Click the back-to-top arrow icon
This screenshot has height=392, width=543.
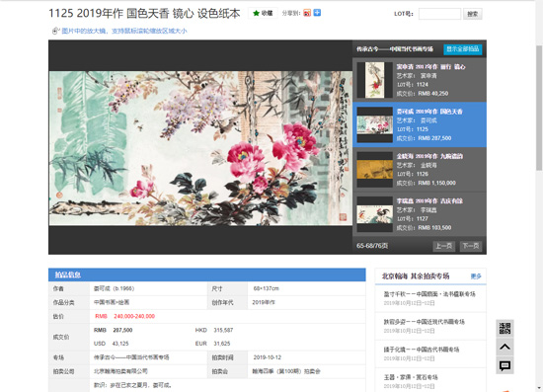[504, 347]
